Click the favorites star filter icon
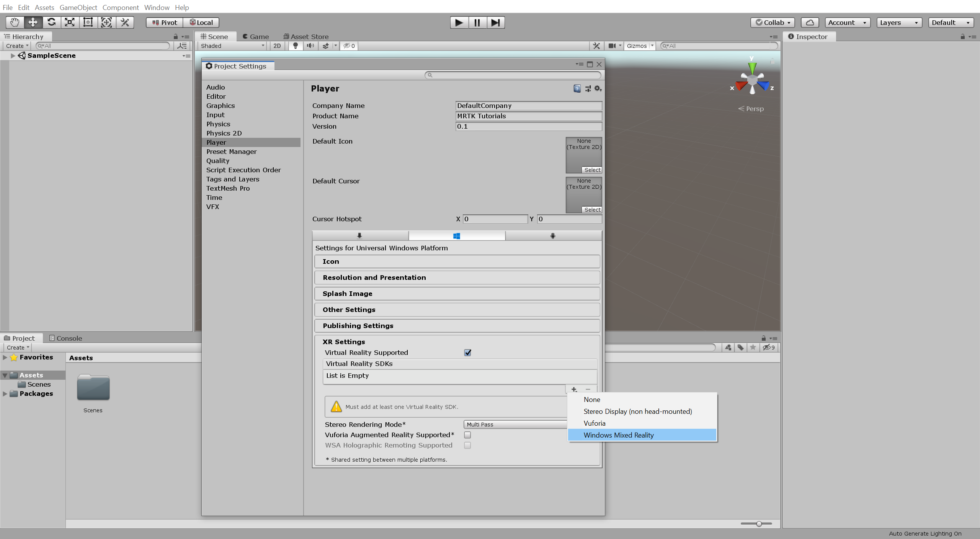 pyautogui.click(x=753, y=348)
